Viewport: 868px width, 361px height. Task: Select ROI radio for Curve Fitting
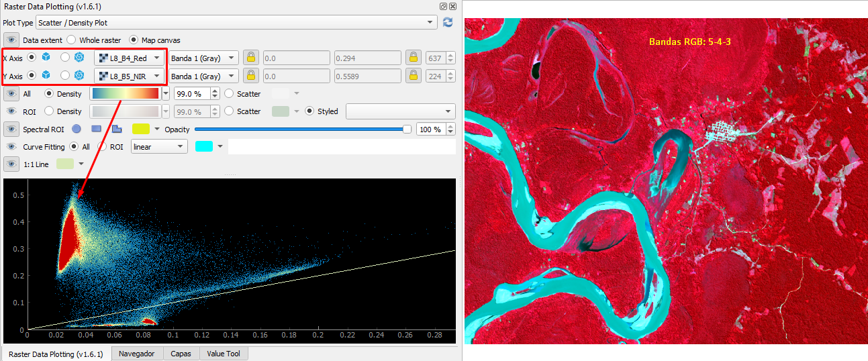(103, 146)
